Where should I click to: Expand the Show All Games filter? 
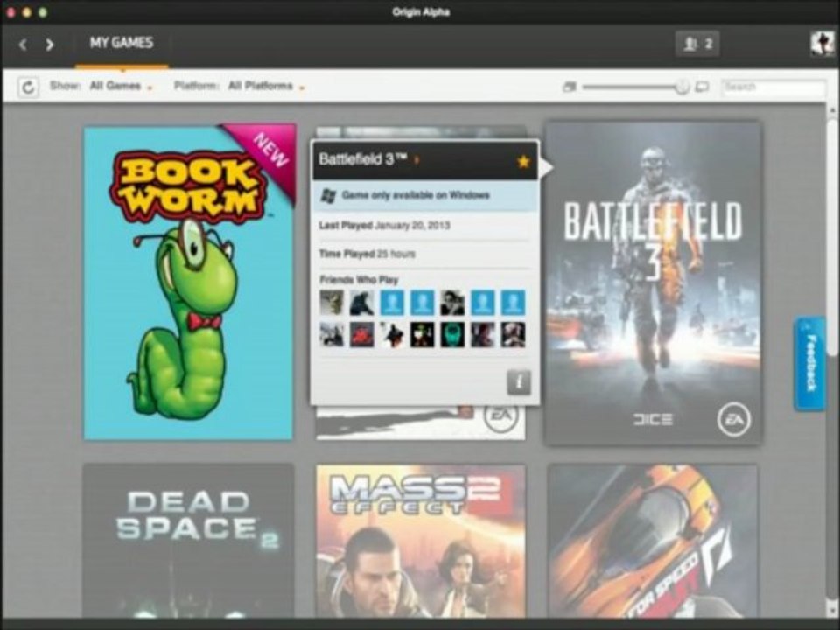121,86
